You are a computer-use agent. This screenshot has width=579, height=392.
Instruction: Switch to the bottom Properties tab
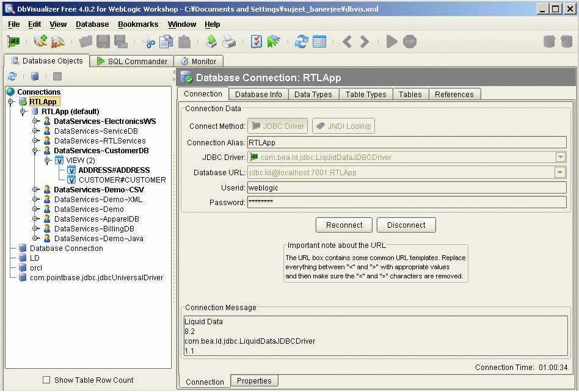tap(254, 380)
